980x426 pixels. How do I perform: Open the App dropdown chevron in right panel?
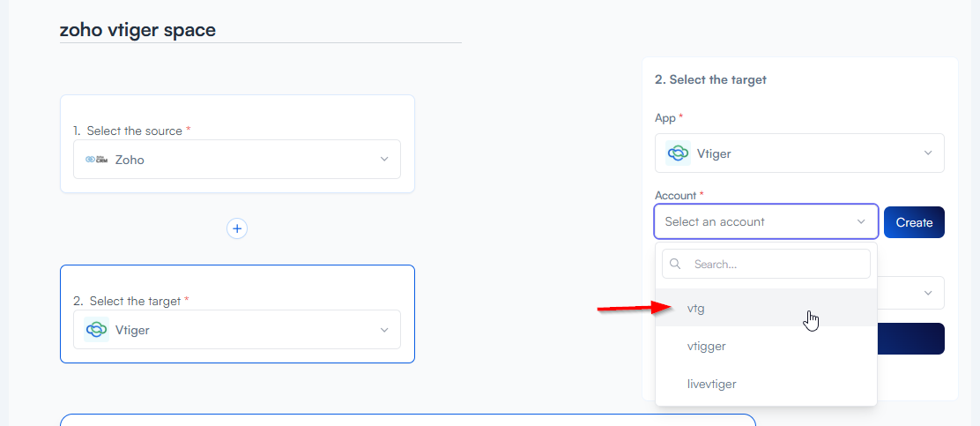927,153
